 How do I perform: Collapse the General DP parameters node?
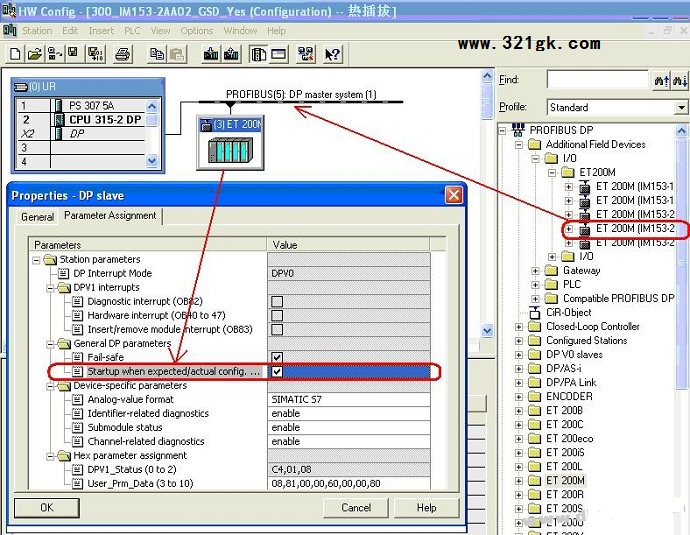51,344
